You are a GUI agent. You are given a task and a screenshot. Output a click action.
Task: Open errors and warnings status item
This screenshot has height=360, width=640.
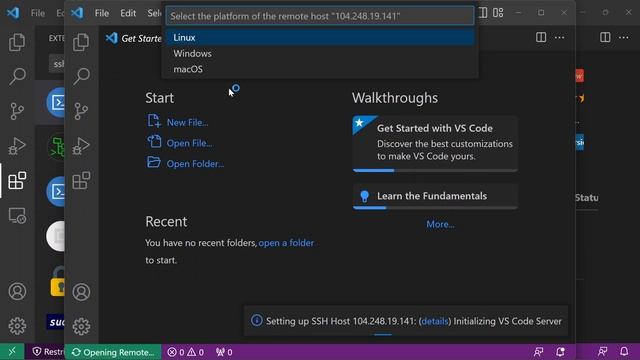point(186,352)
